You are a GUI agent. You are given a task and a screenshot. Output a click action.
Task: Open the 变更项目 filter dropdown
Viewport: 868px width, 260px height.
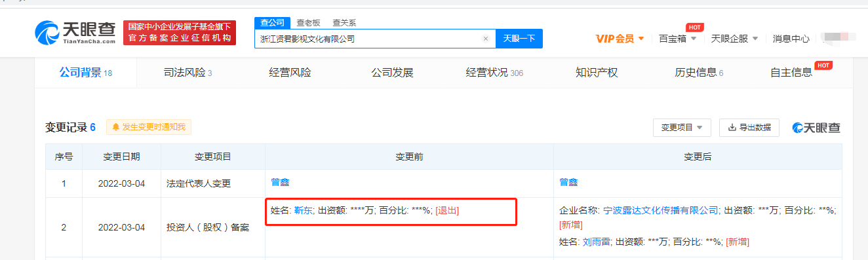coord(682,128)
